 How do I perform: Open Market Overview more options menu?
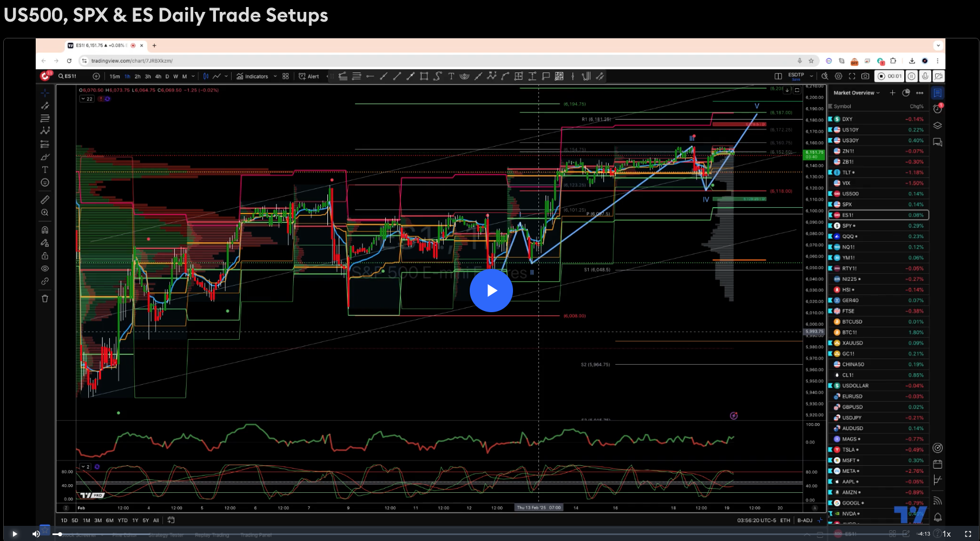tap(919, 93)
